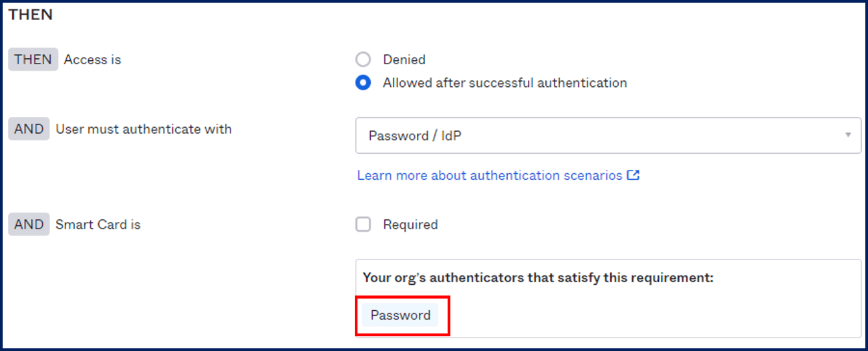Click the Allowed after successful authentication label

click(x=505, y=83)
